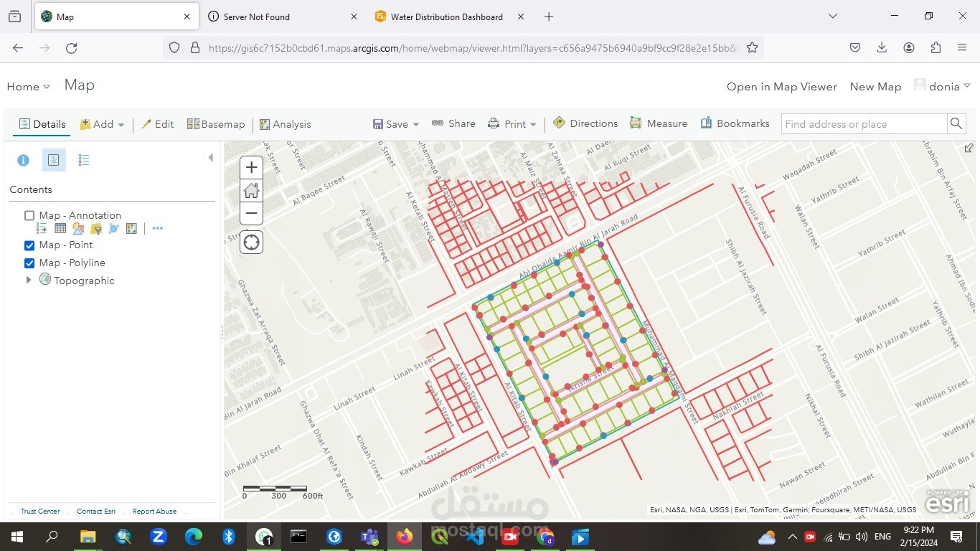
Task: Open the Home dropdown menu
Action: [x=29, y=87]
